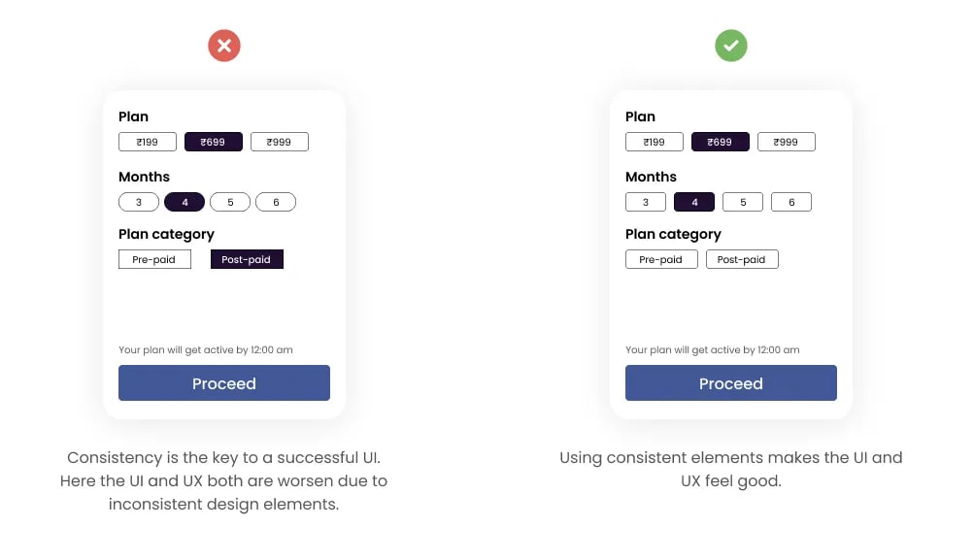Pick 4 months pill in left card

185,202
